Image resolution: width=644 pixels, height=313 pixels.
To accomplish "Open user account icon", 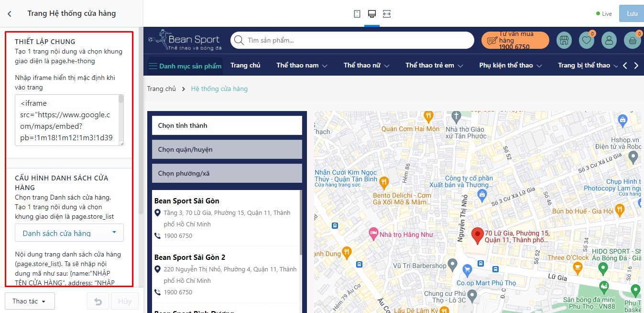I will pyautogui.click(x=609, y=40).
